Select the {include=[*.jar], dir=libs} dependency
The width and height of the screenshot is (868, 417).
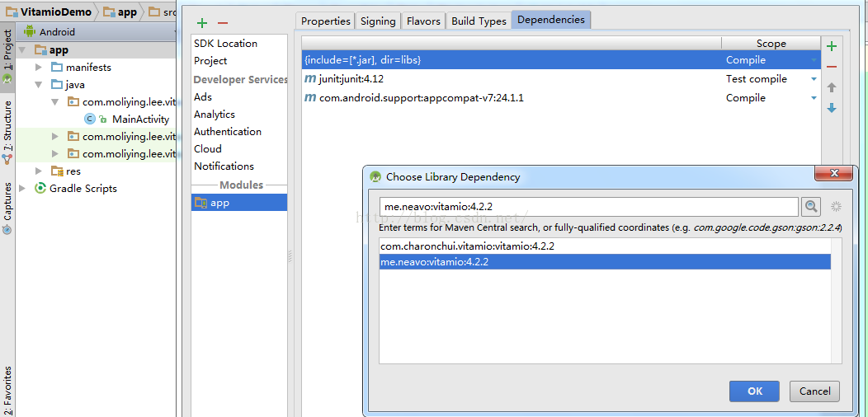[x=561, y=59]
